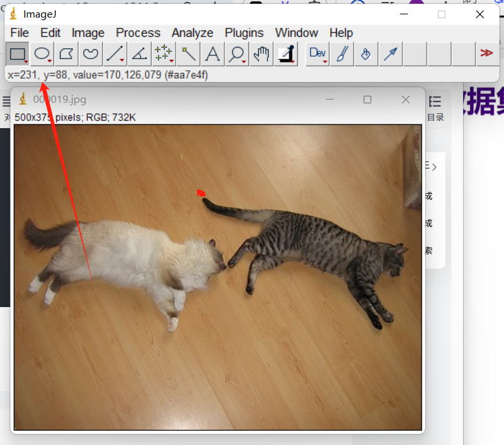Select the Text tool
504x445 pixels.
[x=213, y=54]
